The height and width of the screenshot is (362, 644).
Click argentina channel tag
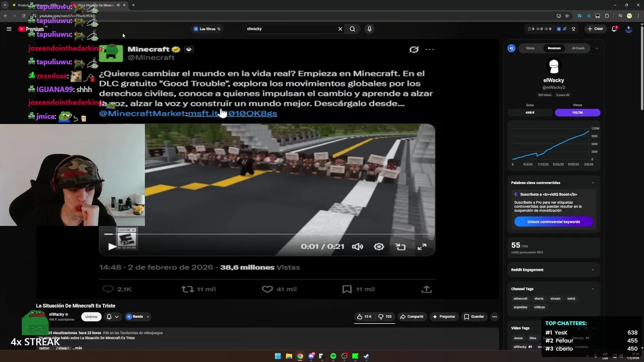[x=521, y=307]
